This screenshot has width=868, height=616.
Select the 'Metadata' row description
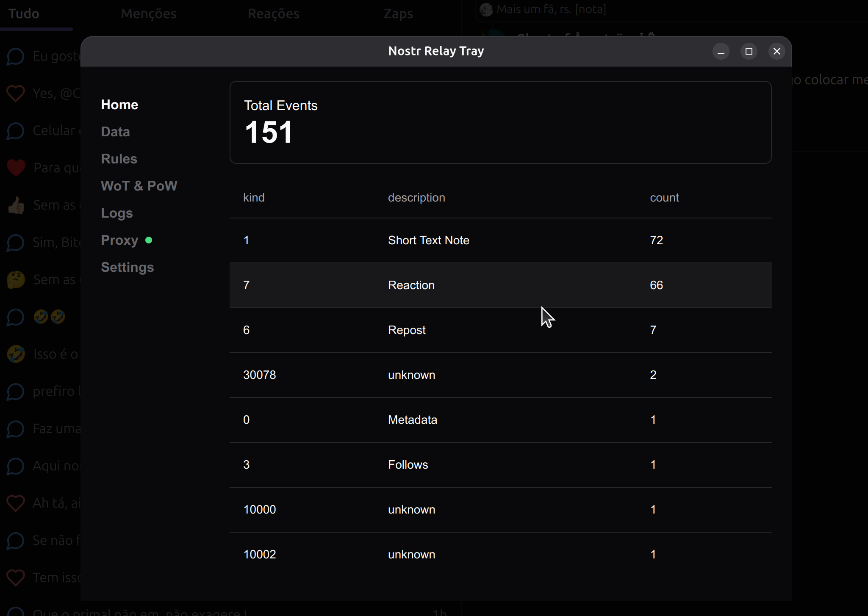(x=413, y=420)
